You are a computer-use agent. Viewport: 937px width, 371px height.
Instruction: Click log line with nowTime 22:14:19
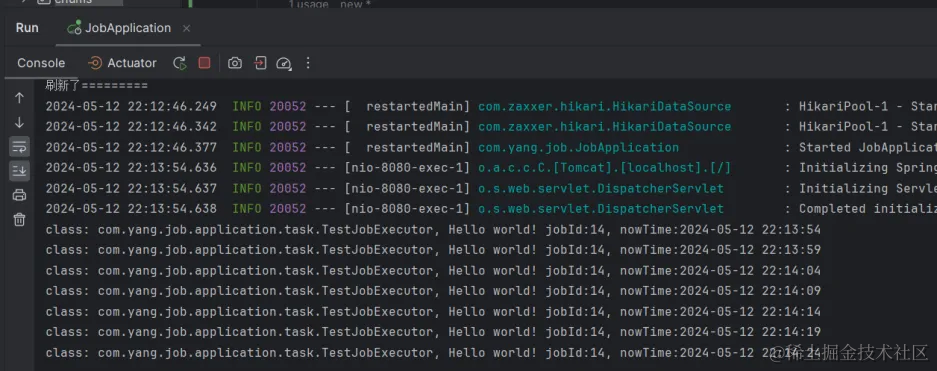433,332
